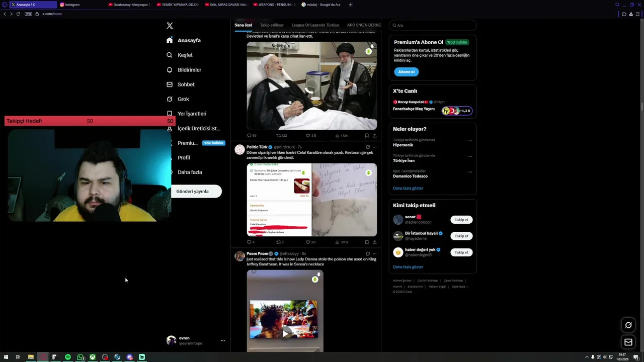Viewport: 644px width, 362px height.
Task: Click x.com/home address bar
Action: [x=52, y=14]
